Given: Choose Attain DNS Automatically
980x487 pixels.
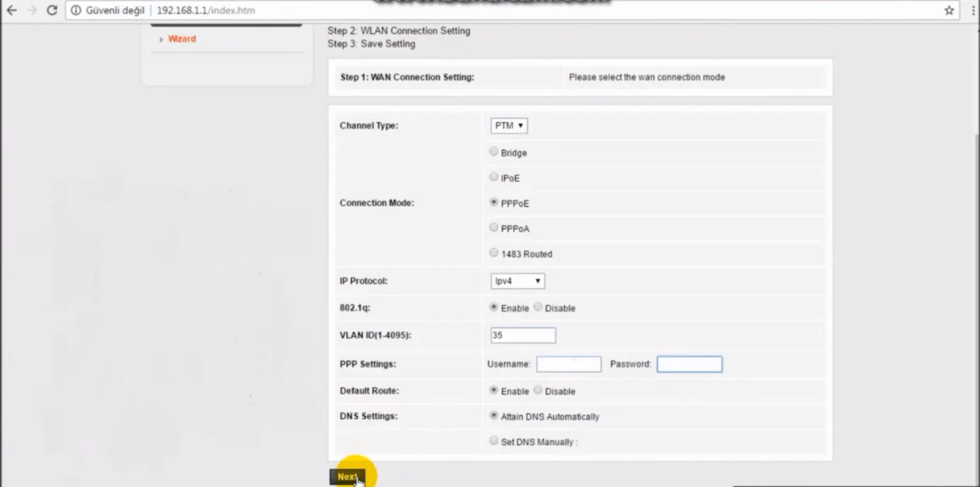Looking at the screenshot, I should (494, 416).
